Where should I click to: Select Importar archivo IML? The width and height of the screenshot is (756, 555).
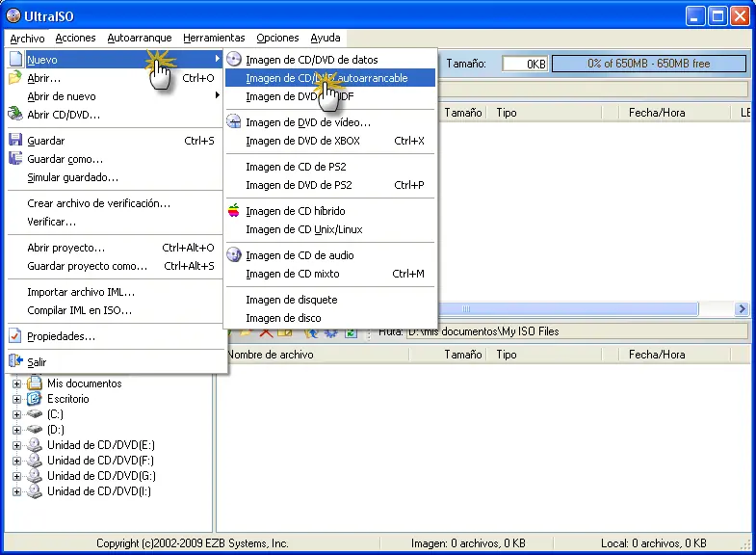(115, 292)
